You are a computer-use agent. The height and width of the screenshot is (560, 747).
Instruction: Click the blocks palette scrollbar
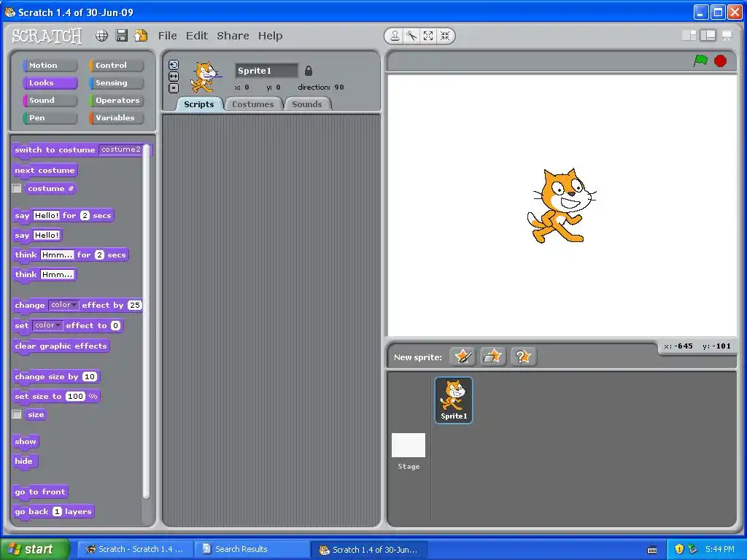146,320
